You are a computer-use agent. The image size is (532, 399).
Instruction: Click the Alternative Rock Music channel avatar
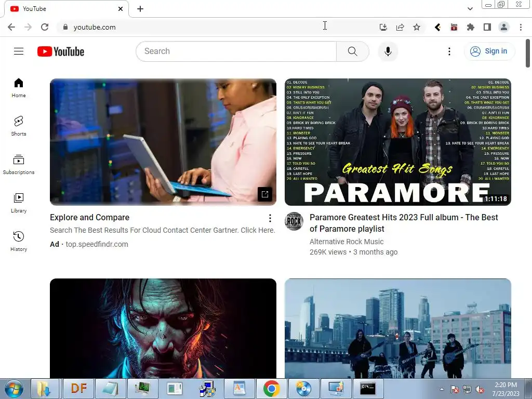pos(294,221)
